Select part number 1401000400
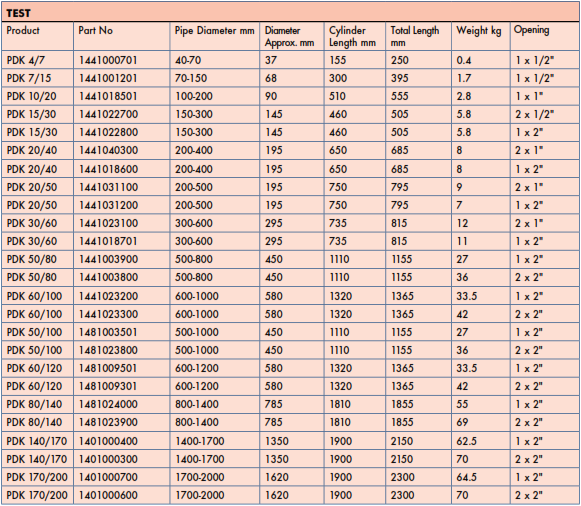The width and height of the screenshot is (581, 506). click(x=108, y=441)
